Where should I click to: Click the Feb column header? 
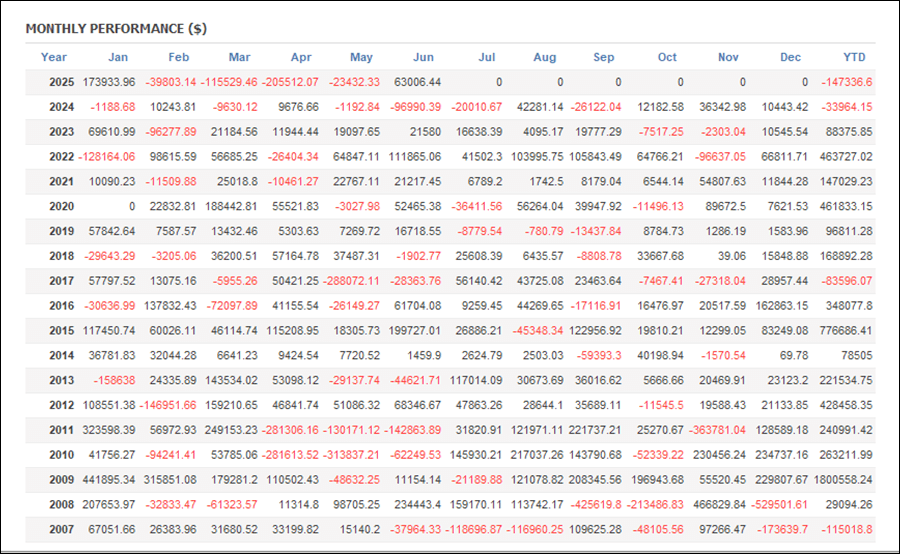tap(179, 57)
